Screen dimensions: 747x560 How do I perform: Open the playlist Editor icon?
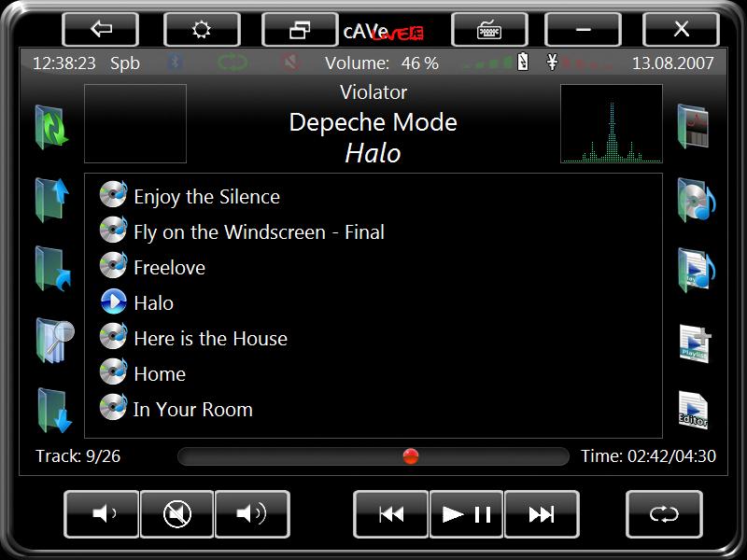(693, 411)
